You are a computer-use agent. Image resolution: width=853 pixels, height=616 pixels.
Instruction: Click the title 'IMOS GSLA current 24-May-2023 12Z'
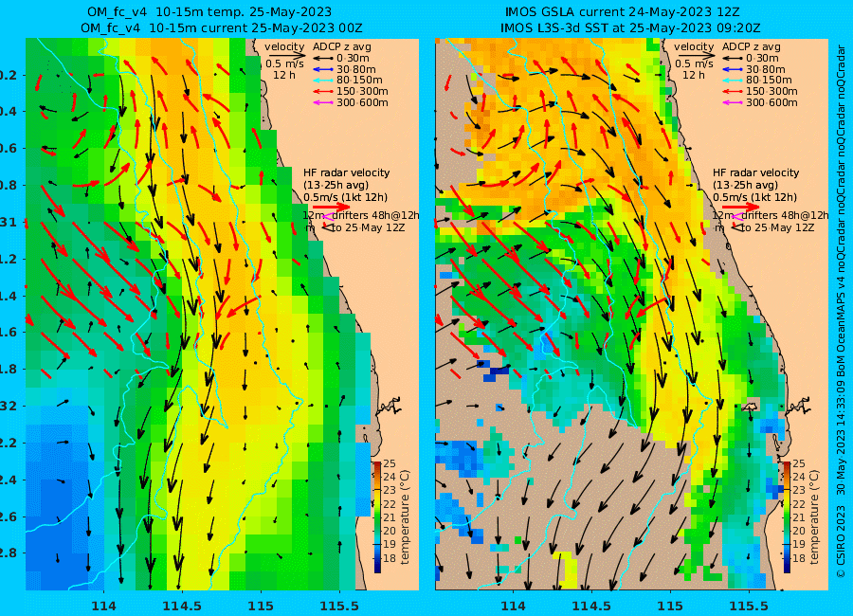pyautogui.click(x=623, y=12)
